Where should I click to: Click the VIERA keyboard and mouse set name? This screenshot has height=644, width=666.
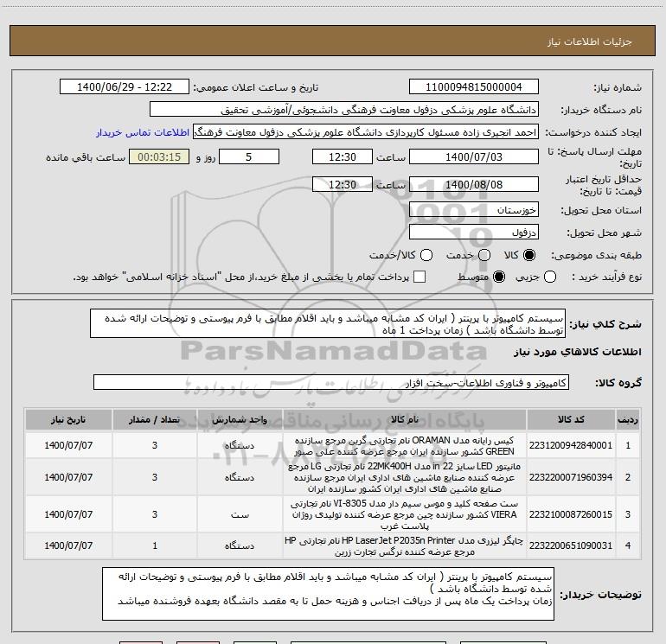pos(405,514)
